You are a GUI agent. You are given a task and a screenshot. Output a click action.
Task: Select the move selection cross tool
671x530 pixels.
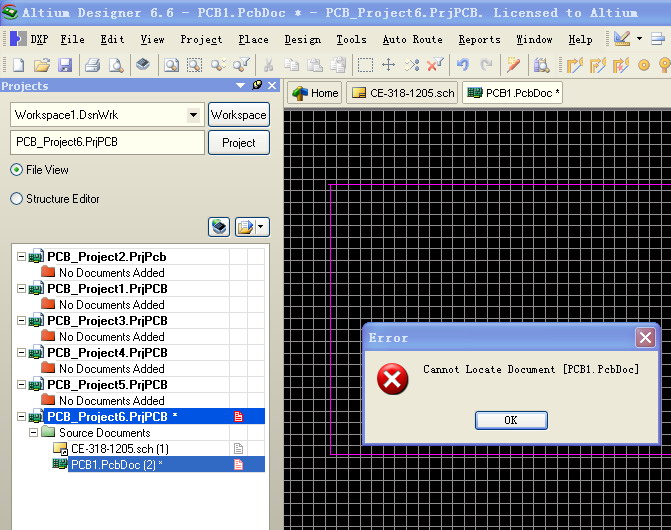pyautogui.click(x=388, y=65)
